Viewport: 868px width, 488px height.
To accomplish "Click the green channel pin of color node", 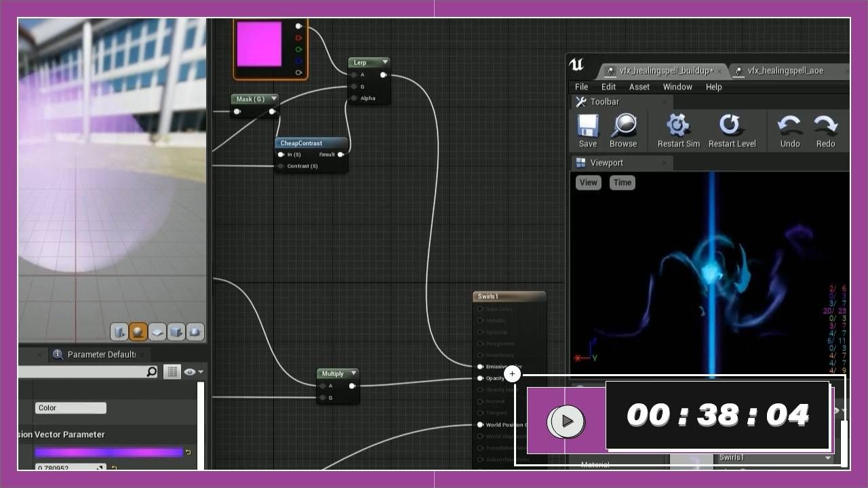I will pyautogui.click(x=298, y=49).
